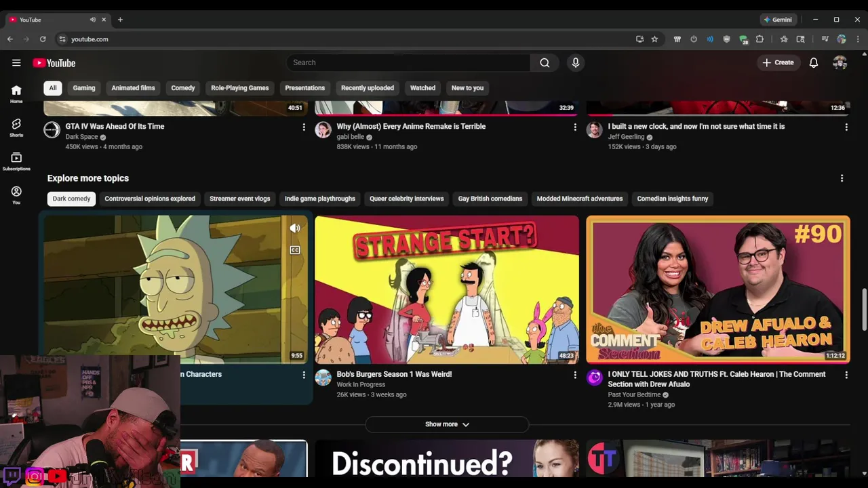868x488 pixels.
Task: Open more options for Caleb Hearon video
Action: [846, 375]
